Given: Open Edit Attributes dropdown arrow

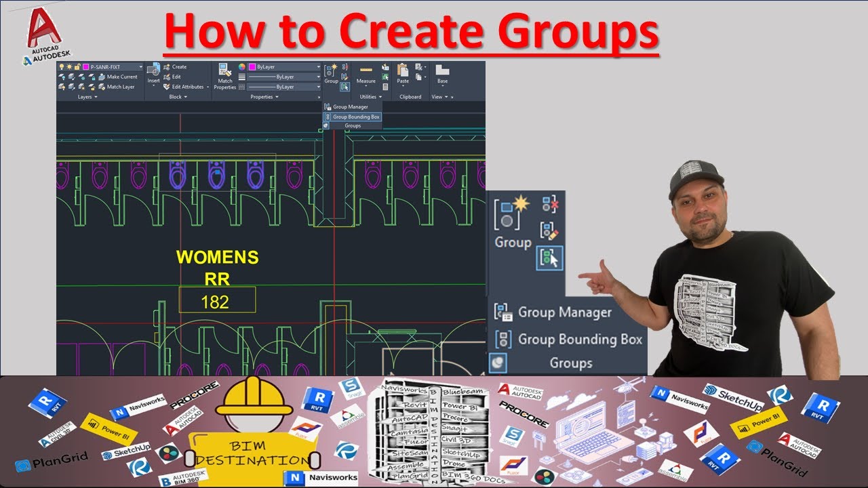Looking at the screenshot, I should 208,87.
